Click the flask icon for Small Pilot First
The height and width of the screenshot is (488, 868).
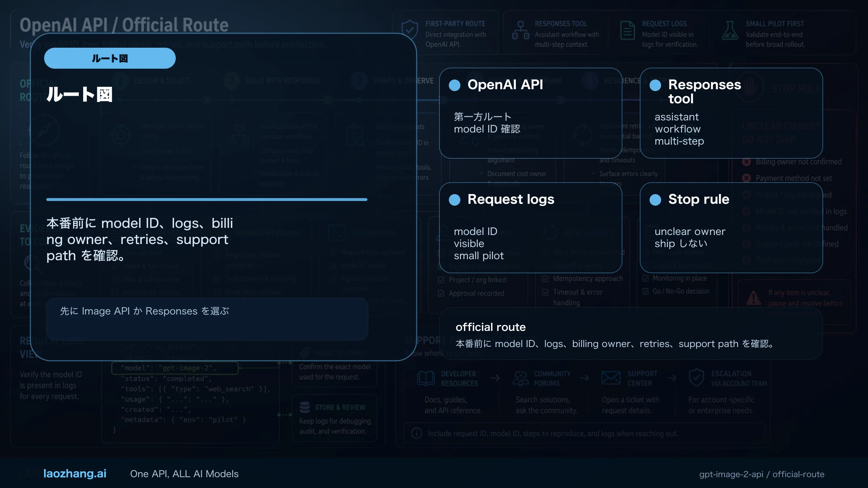pyautogui.click(x=730, y=30)
